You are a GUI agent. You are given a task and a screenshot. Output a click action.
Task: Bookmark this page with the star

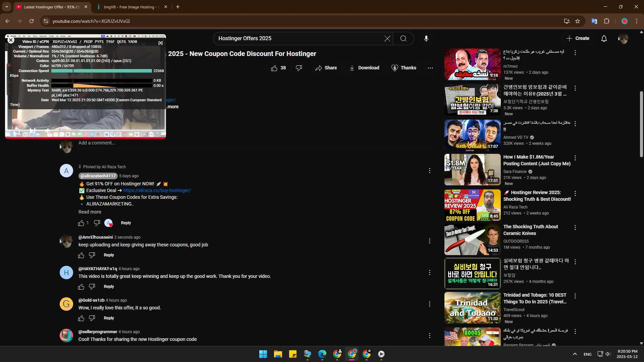click(578, 21)
